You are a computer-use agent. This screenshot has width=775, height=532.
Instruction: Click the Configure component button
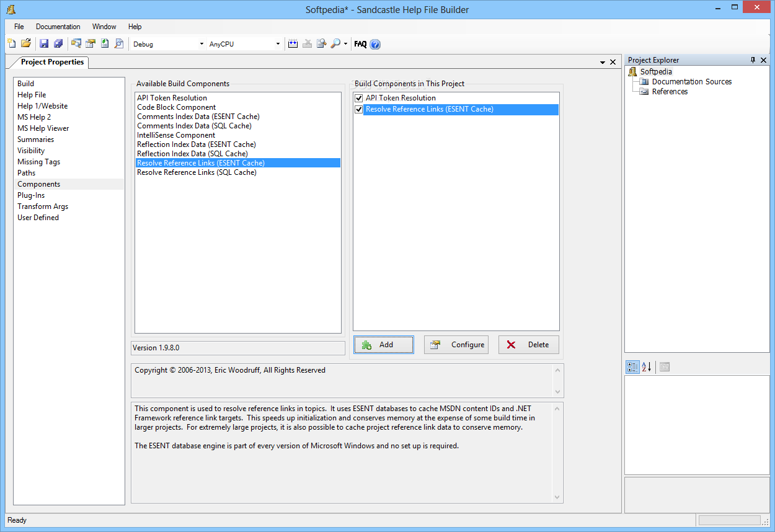tap(456, 345)
